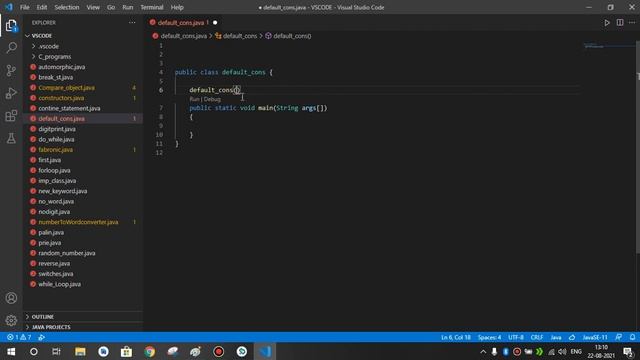640x360 pixels.
Task: Open the File menu
Action: 24,7
